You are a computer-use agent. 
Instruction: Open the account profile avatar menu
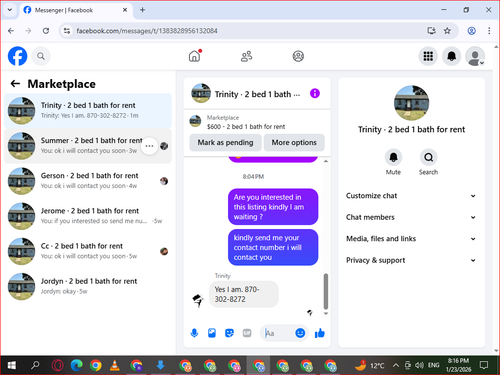pos(475,56)
